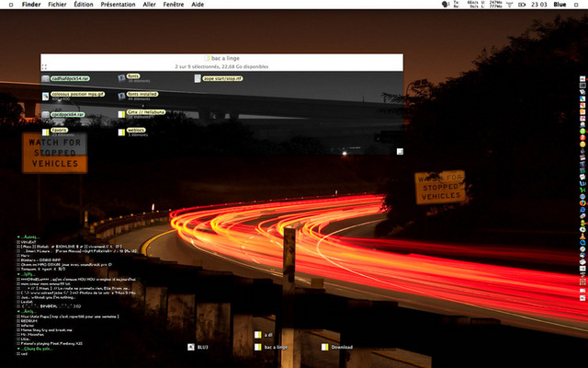
Task: Open the favoris folder
Action: pyautogui.click(x=46, y=132)
